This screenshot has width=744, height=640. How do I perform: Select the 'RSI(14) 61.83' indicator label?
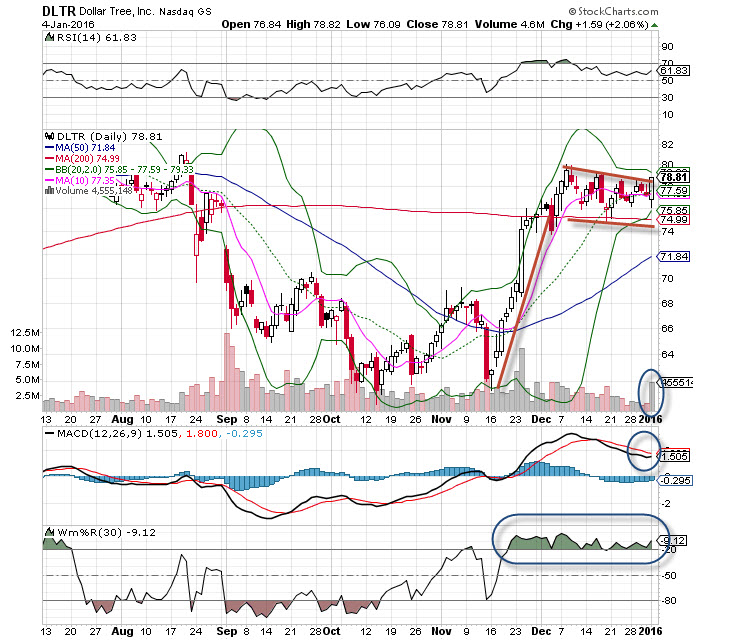96,37
